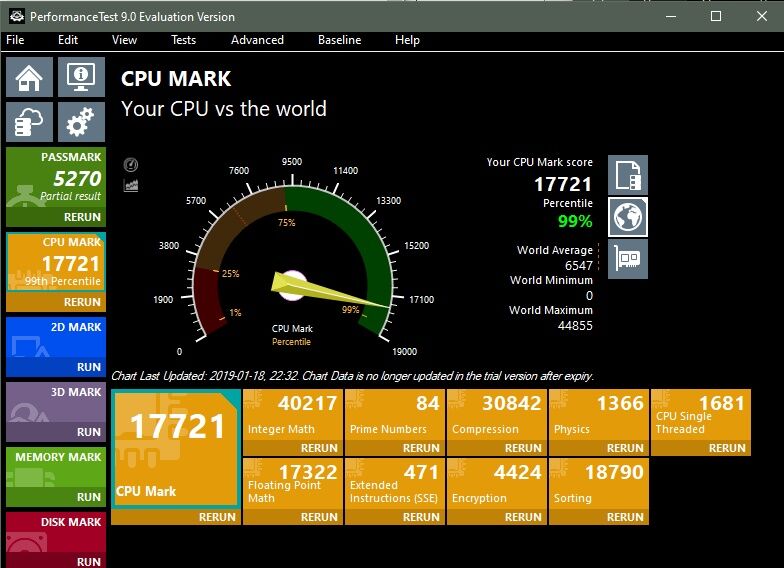This screenshot has width=784, height=568.
Task: Maximize the PerformanceTest window
Action: (716, 16)
